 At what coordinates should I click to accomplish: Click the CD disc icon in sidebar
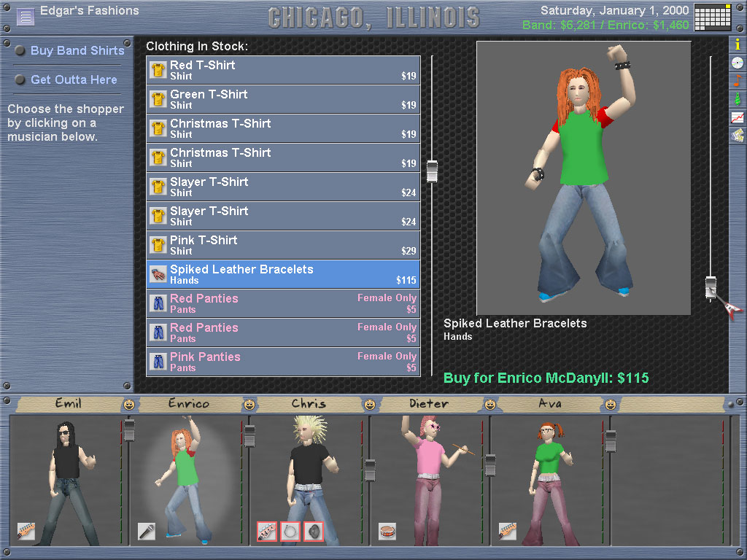pos(738,63)
